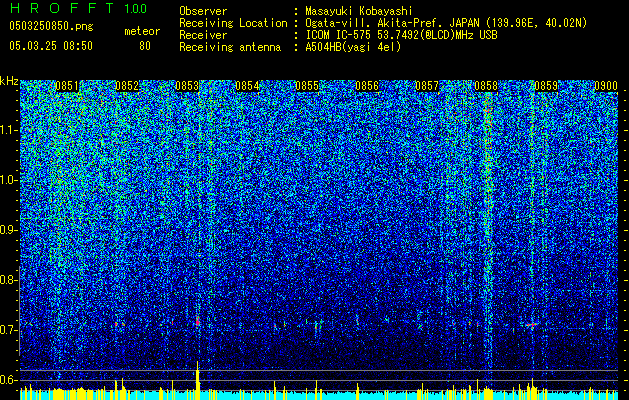Click the Ogata-vill. Akita-Pref. JAPAN location text
This screenshot has height=400, width=629.
pyautogui.click(x=446, y=23)
